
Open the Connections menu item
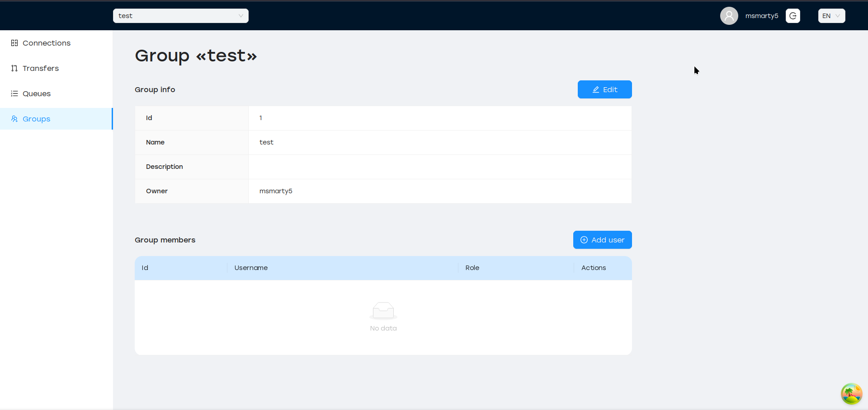pyautogui.click(x=47, y=43)
